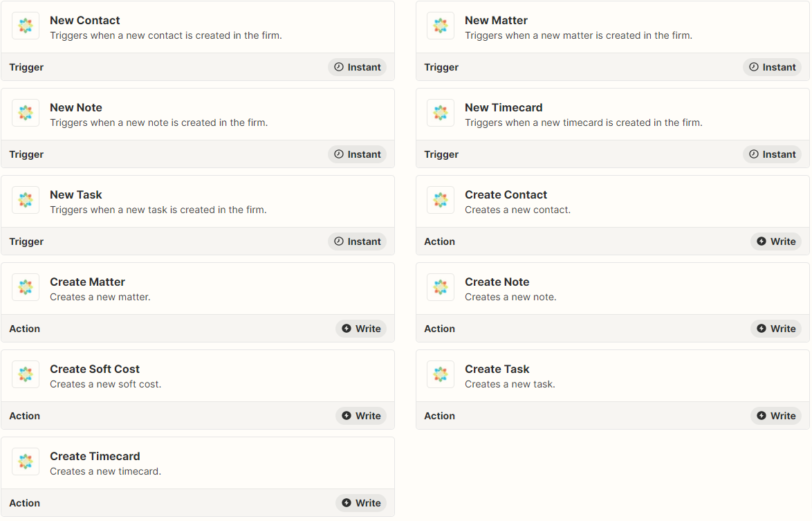Open the New Timecard trigger title
Viewport: 812px width, 521px height.
coord(504,108)
